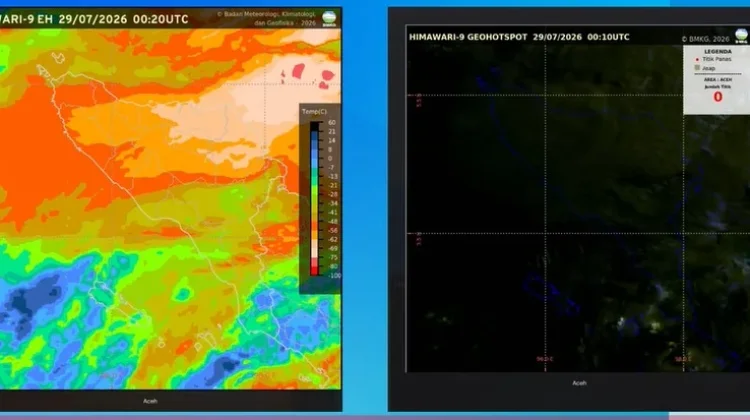This screenshot has width=750, height=420.
Task: Click the temperature color scale bar
Action: click(x=315, y=199)
